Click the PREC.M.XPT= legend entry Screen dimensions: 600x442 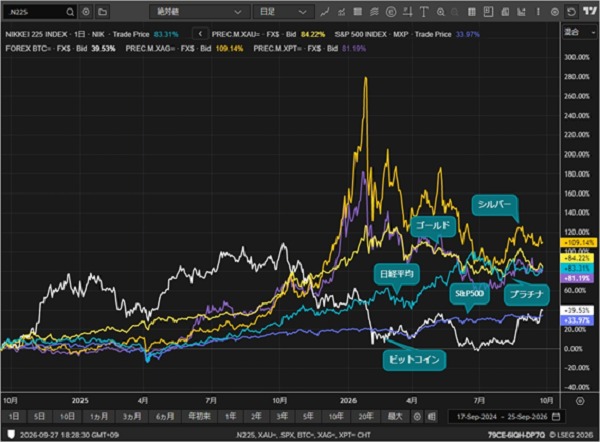click(309, 49)
